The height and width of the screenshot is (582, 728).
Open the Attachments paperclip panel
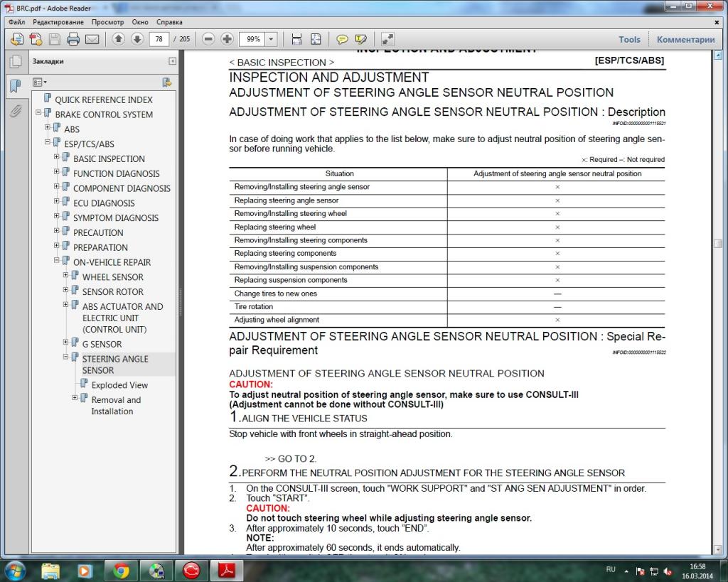(15, 111)
